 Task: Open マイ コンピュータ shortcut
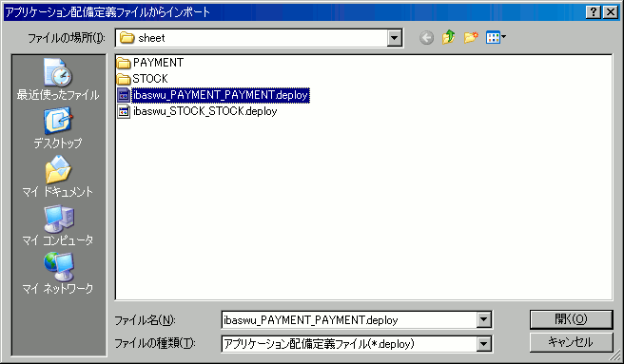click(58, 225)
